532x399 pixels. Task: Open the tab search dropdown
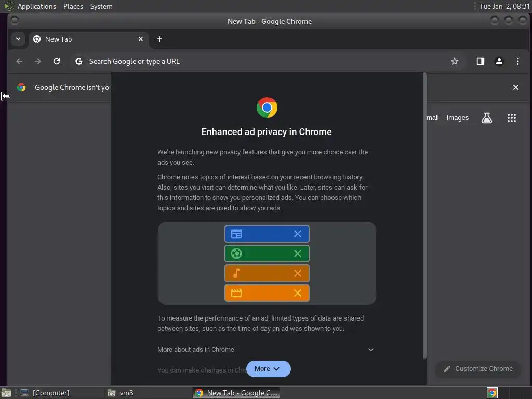pos(18,39)
